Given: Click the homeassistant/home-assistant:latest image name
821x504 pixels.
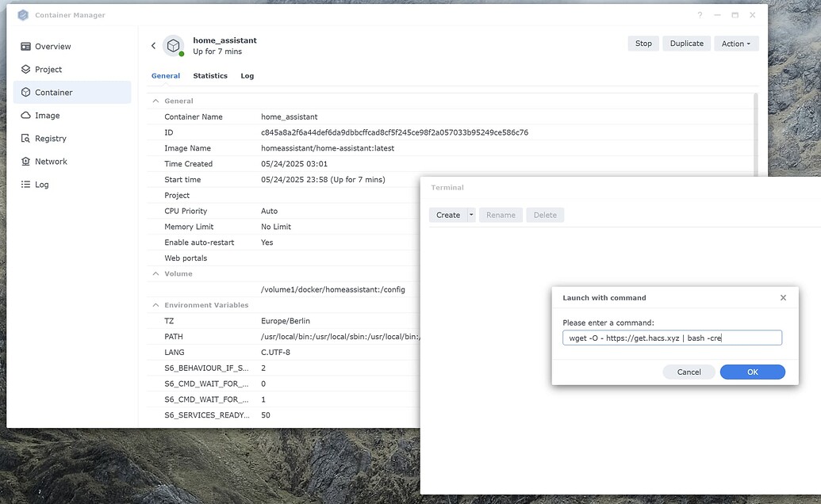Looking at the screenshot, I should point(328,148).
